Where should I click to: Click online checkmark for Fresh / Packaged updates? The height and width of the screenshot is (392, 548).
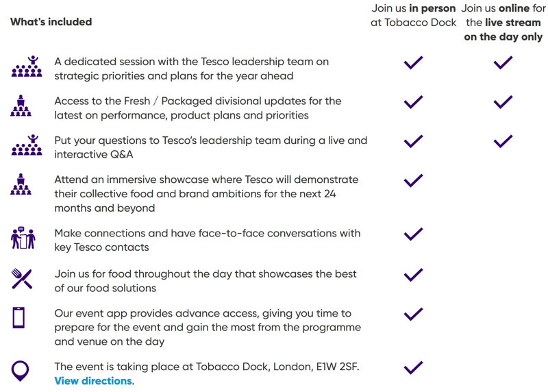503,102
